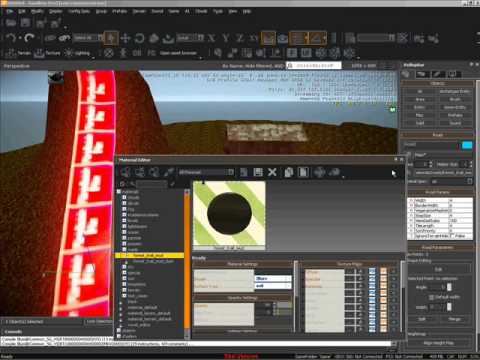
Task: Click the Material Editor paste icon
Action: click(303, 172)
